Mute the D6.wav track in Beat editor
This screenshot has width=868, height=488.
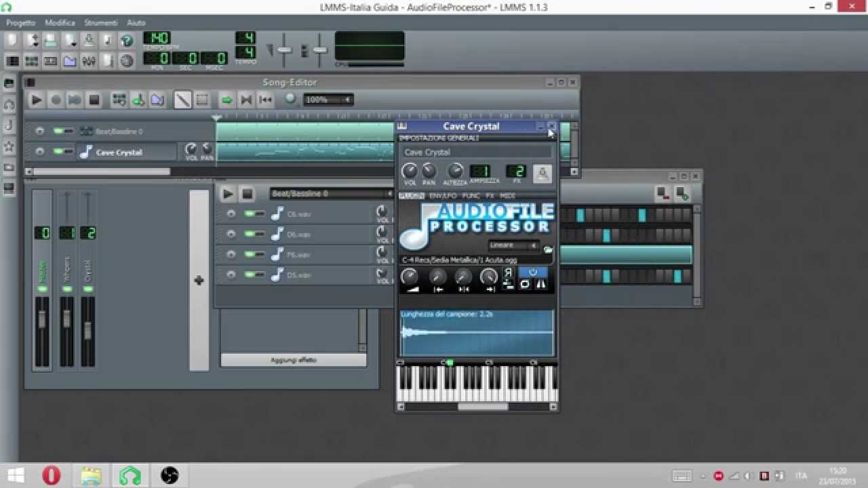(x=250, y=234)
